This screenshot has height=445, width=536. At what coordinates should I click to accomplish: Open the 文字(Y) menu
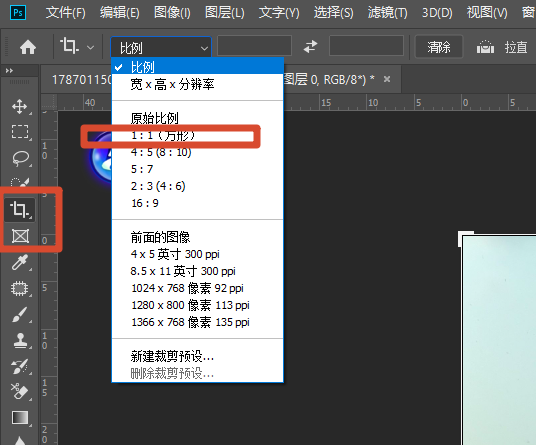(x=279, y=13)
